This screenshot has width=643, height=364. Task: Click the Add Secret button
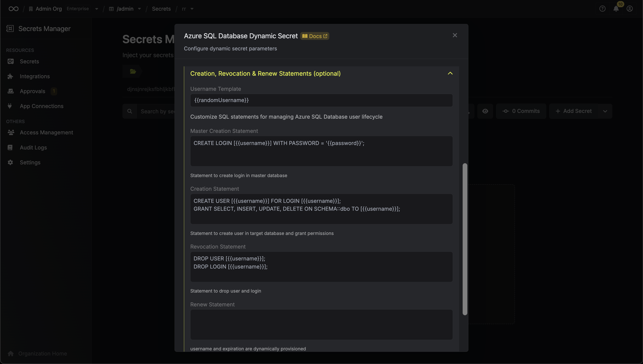pyautogui.click(x=574, y=111)
